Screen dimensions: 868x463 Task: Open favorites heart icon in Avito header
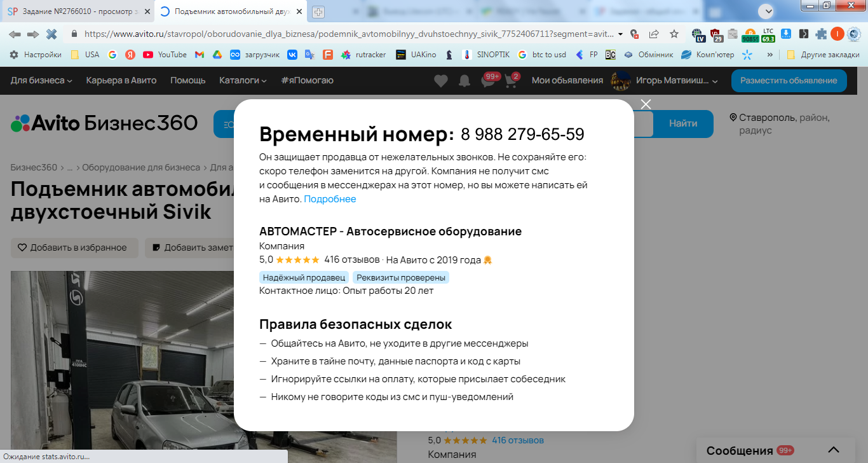click(440, 81)
